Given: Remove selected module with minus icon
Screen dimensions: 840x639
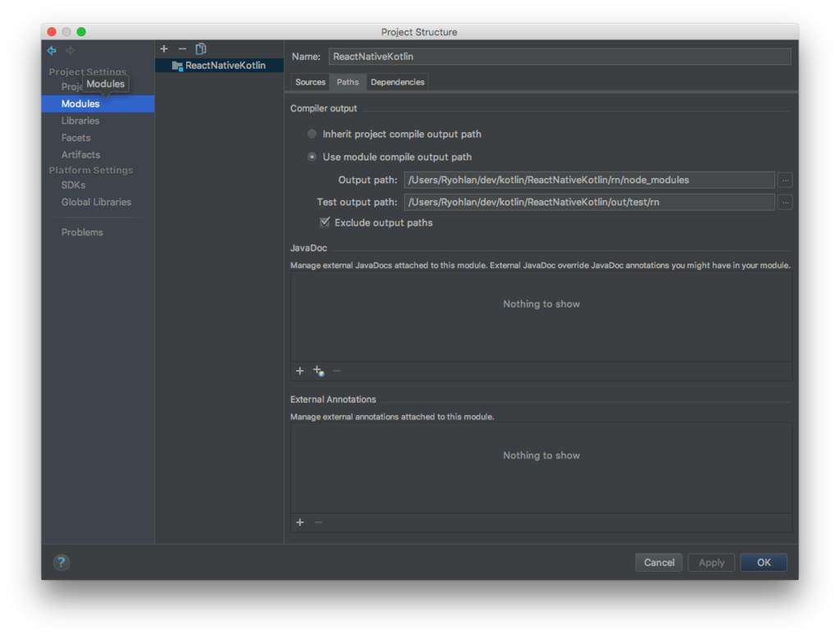Looking at the screenshot, I should (182, 48).
